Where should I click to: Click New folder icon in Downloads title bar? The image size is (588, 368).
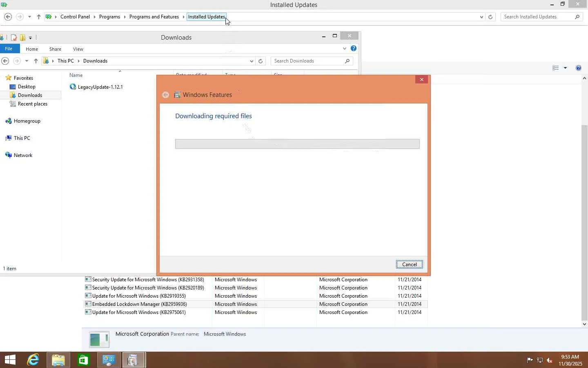(22, 38)
